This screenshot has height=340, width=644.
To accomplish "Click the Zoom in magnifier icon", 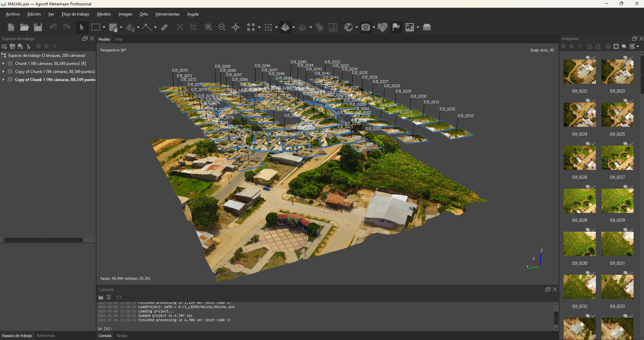I will (x=208, y=27).
